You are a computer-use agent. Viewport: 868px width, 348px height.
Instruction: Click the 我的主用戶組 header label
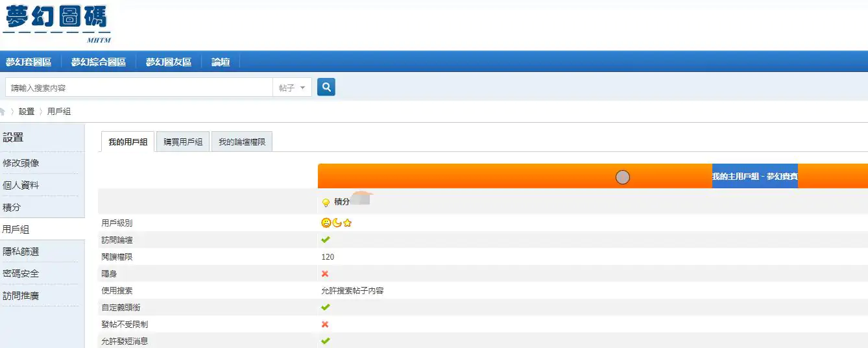tap(754, 177)
